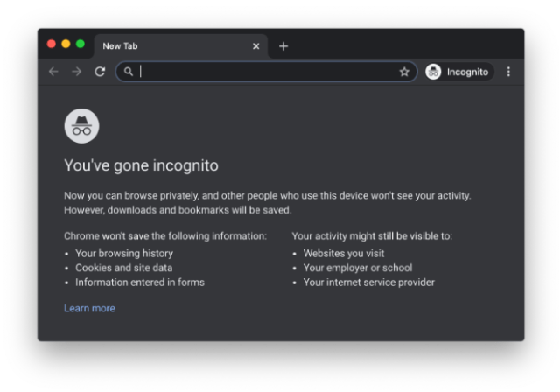Go forward using the forward arrow
Screen dimensions: 560x392
76,72
